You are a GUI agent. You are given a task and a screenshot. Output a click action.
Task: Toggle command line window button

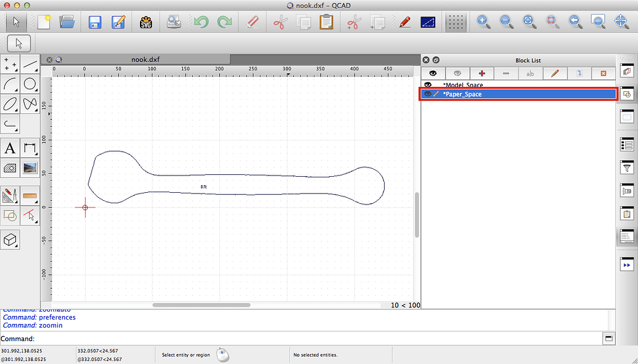pos(608,338)
